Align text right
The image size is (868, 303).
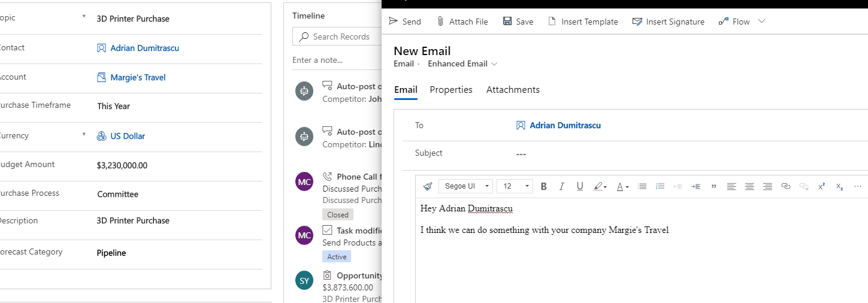click(x=767, y=186)
